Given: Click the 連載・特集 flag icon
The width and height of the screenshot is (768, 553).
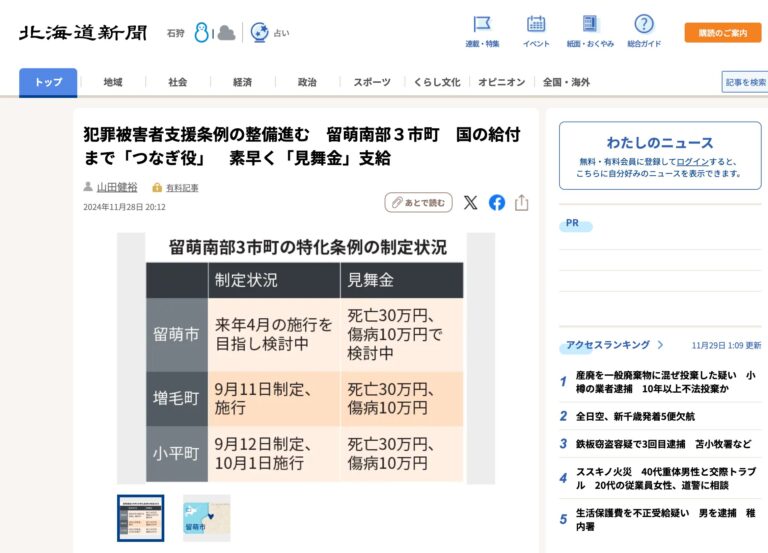Looking at the screenshot, I should coord(482,24).
